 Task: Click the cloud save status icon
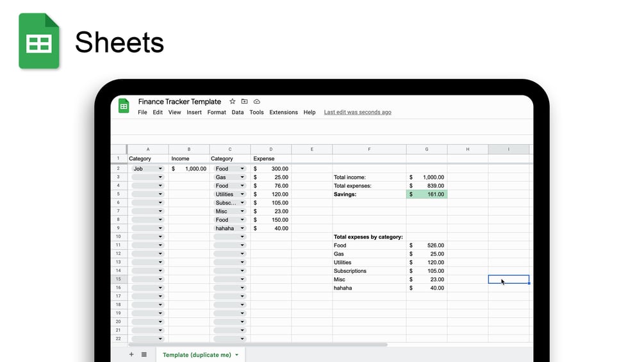click(x=257, y=101)
